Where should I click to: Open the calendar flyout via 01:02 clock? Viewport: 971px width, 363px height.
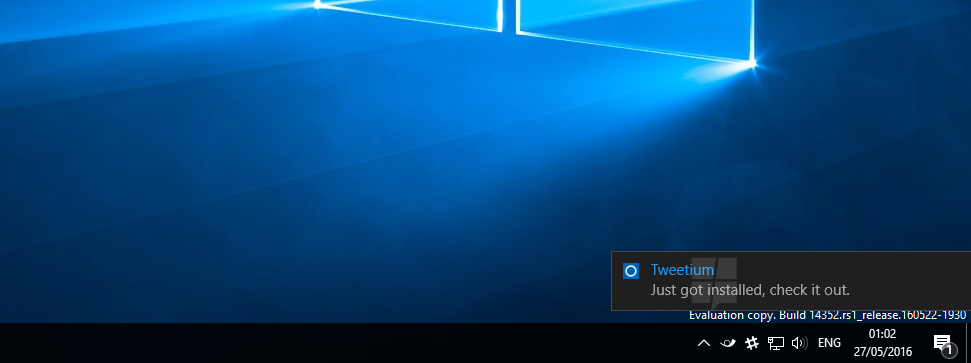coord(882,334)
